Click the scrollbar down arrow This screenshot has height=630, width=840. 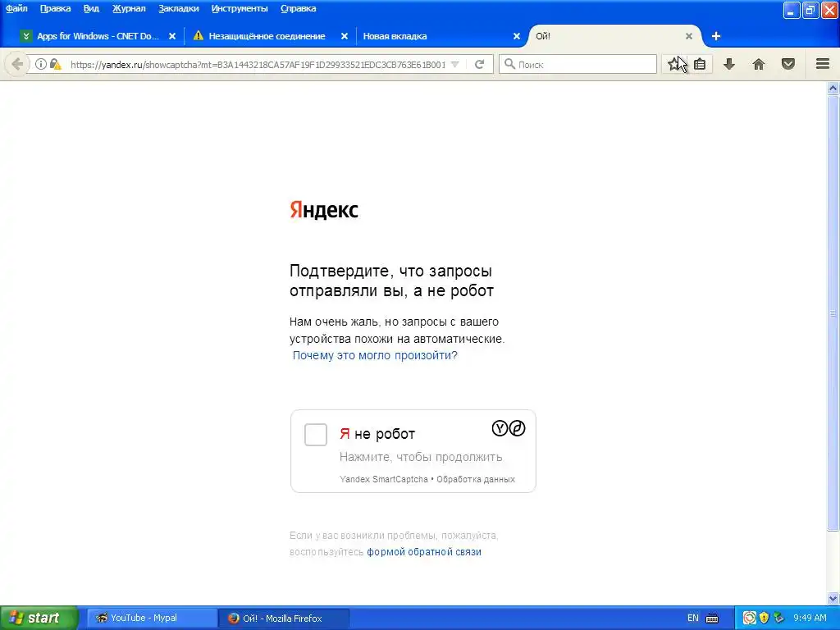click(833, 598)
